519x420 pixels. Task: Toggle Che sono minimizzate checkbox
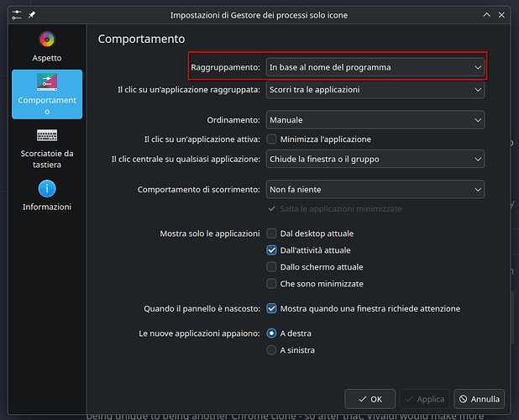271,284
